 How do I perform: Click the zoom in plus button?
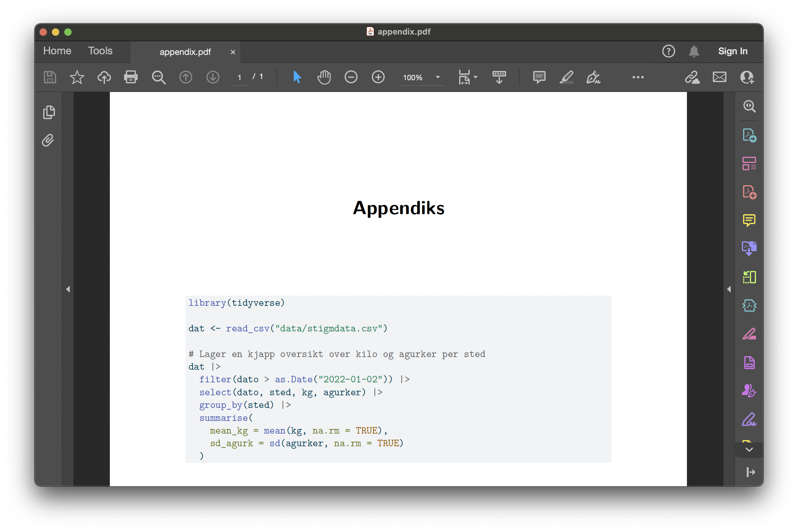click(x=378, y=77)
